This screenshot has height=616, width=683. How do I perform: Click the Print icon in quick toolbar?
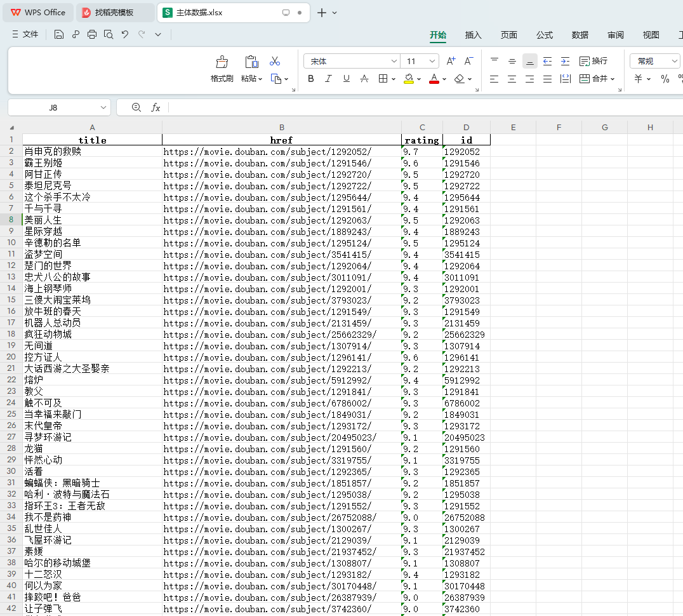click(92, 34)
